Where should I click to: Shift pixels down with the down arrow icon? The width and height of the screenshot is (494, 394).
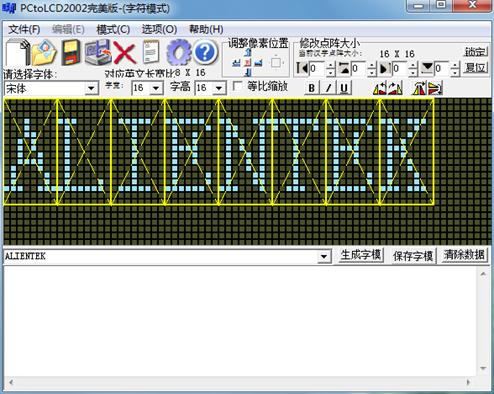point(248,72)
